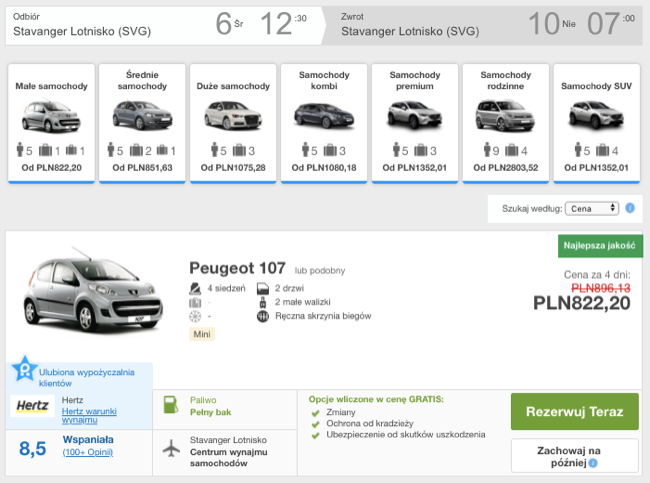Choose the Samochody kombi category card
This screenshot has width=650, height=483.
(x=324, y=123)
